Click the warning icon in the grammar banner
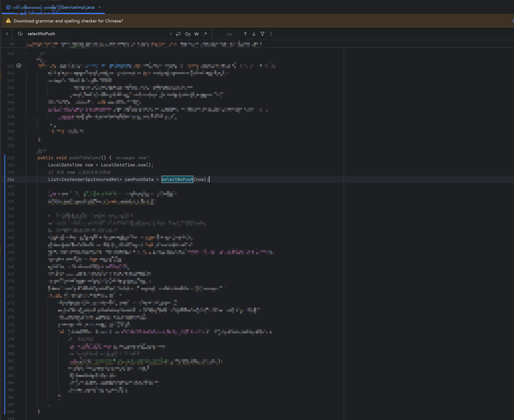The height and width of the screenshot is (420, 514). tap(8, 21)
